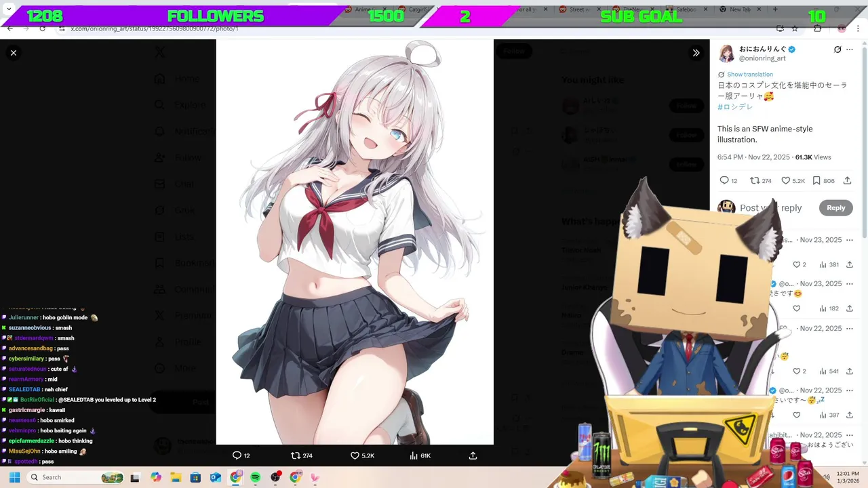Open the tab search dropdown arrow

[9, 9]
